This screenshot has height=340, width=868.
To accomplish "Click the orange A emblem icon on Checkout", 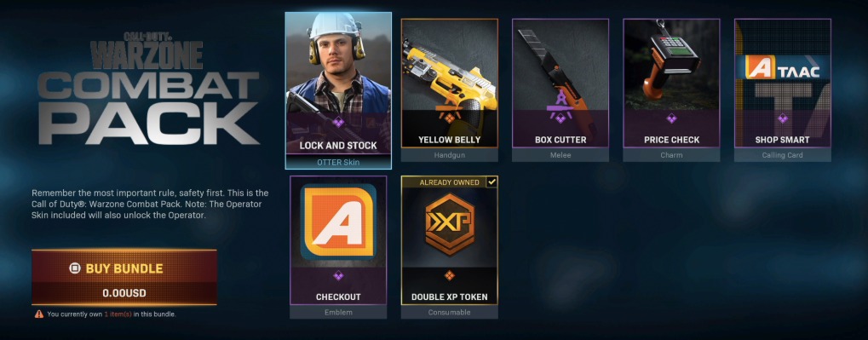I will pos(338,222).
